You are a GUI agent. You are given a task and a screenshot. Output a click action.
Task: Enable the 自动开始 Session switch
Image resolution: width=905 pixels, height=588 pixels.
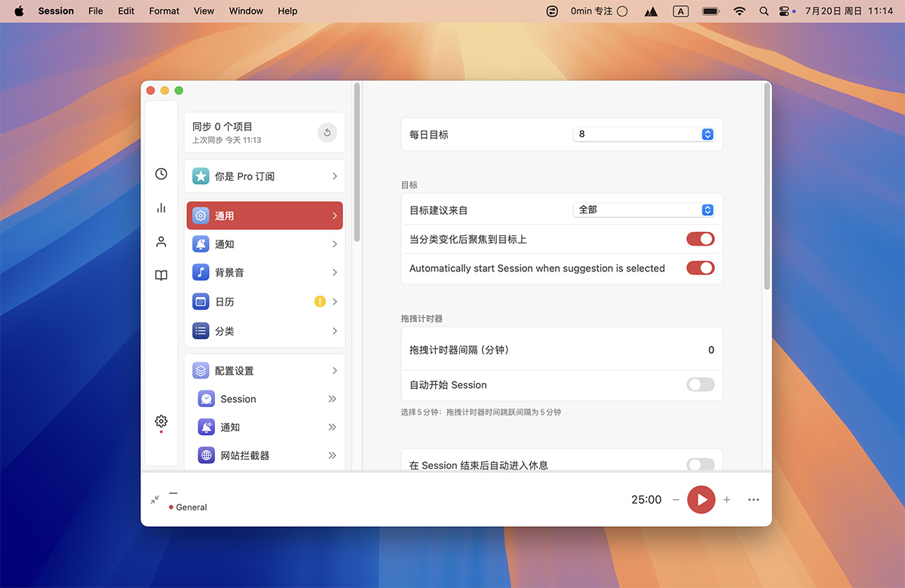[x=700, y=384]
